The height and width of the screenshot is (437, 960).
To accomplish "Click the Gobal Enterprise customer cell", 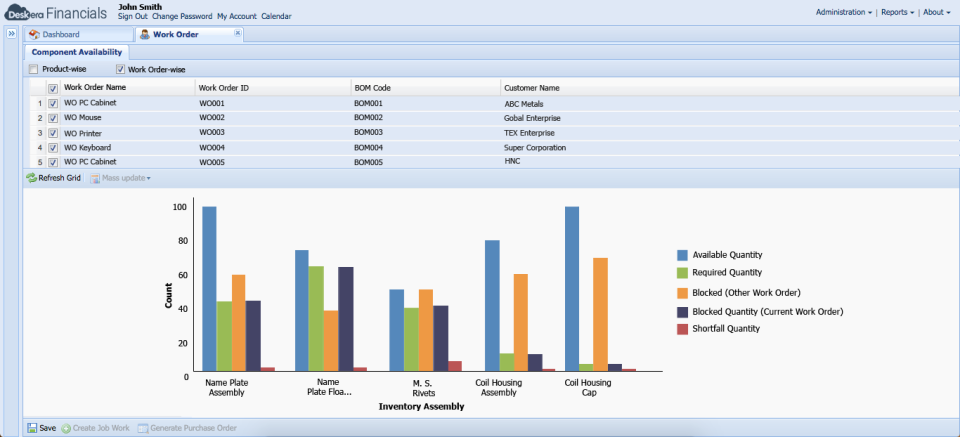I will 532,118.
